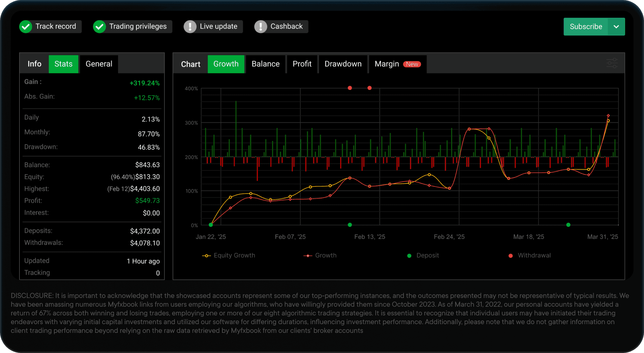Click the green Track record checkmark icon
This screenshot has width=644, height=353.
25,27
